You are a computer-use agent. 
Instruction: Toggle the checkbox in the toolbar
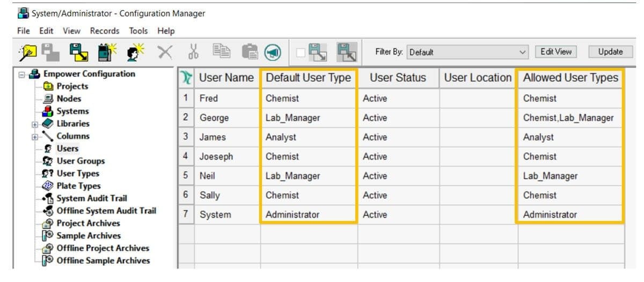(x=301, y=53)
